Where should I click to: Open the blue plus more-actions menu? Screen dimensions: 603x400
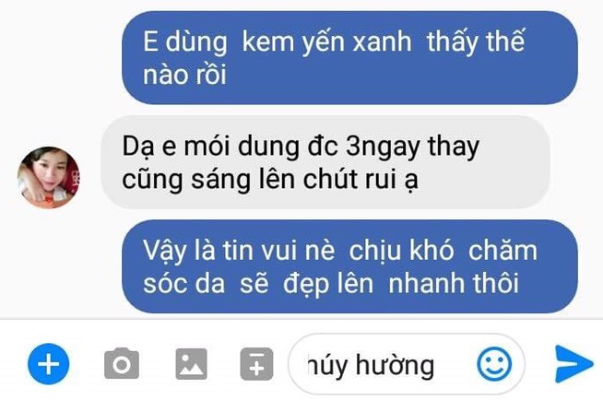(x=48, y=363)
